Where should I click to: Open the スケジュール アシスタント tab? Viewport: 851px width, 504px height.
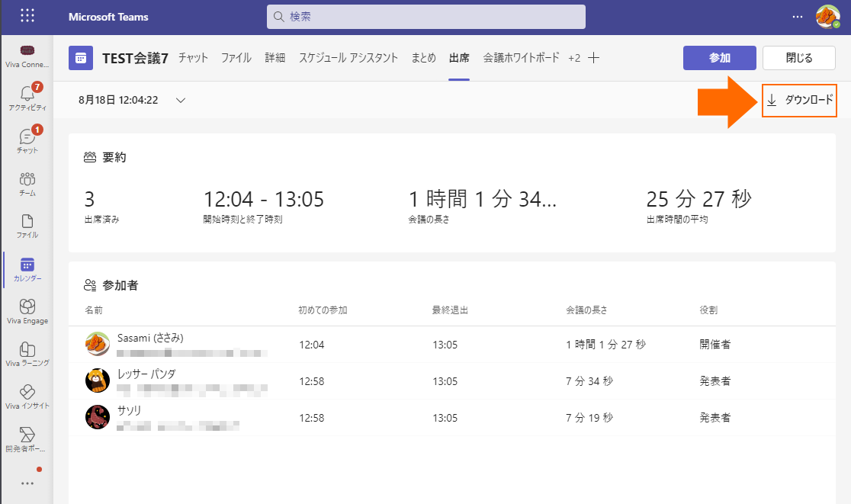click(x=348, y=58)
